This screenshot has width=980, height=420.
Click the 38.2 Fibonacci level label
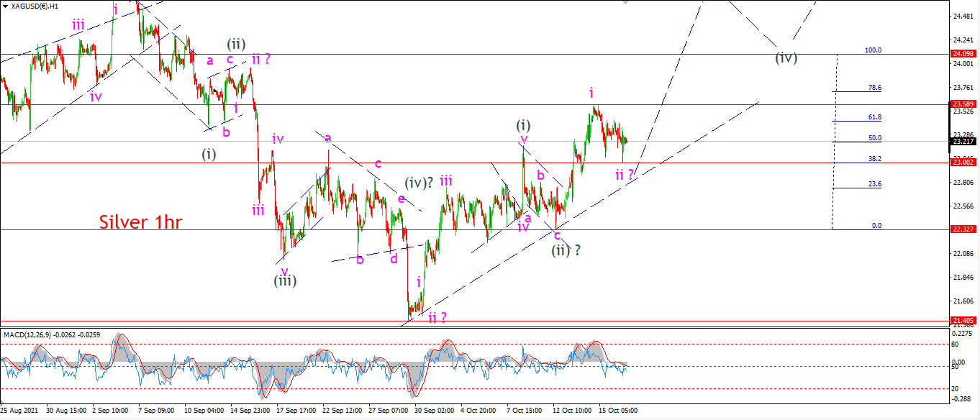pyautogui.click(x=875, y=159)
